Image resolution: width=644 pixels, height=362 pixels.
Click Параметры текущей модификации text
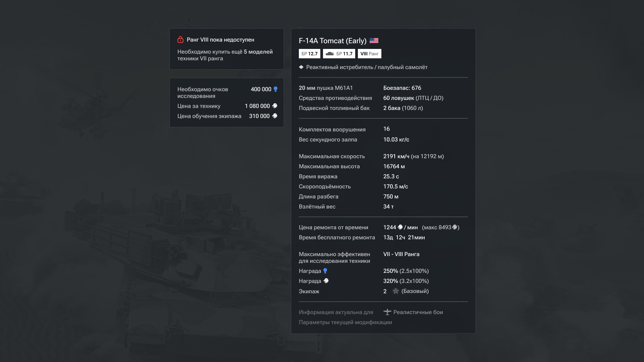pos(345,322)
